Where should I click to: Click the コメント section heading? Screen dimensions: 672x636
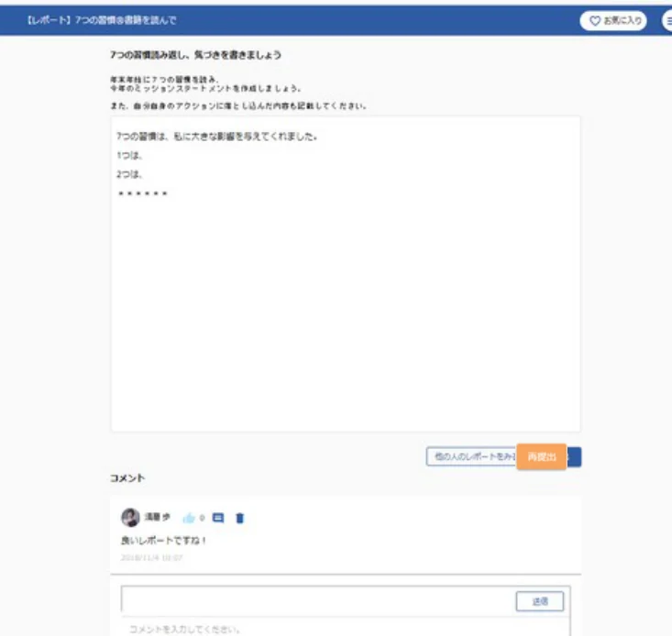(127, 478)
